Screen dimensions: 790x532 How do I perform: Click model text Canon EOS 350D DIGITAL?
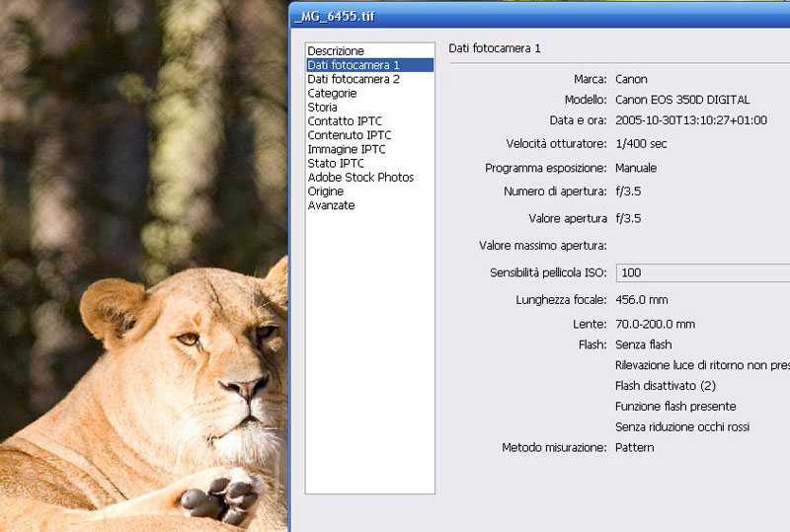(x=682, y=100)
